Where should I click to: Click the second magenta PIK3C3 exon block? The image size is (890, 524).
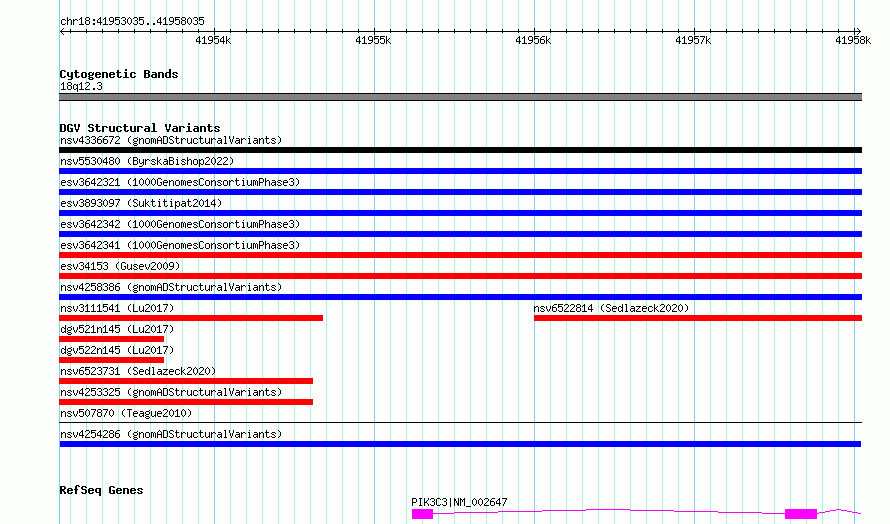801,514
